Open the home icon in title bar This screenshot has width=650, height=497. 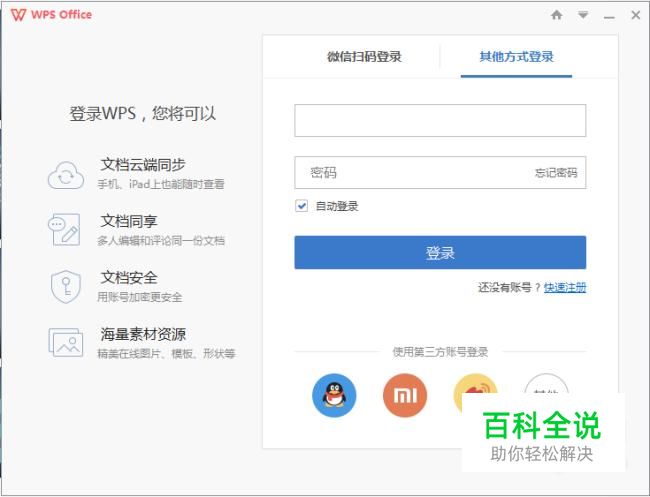(556, 15)
